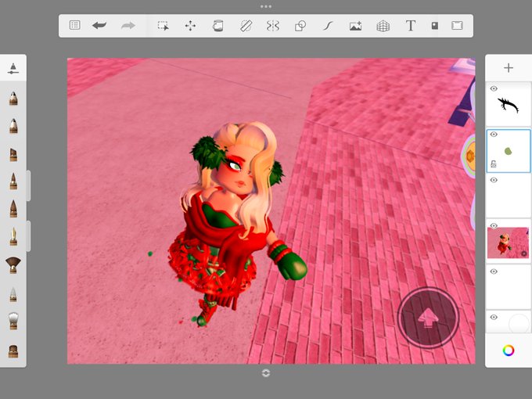Open the Ruler guides tool
This screenshot has width=532, height=399.
[x=246, y=26]
